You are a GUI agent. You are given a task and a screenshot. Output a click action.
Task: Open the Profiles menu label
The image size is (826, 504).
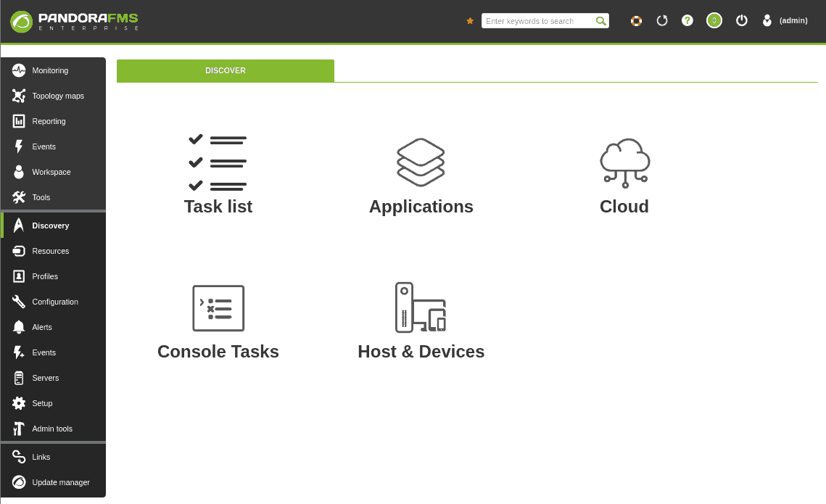point(45,276)
